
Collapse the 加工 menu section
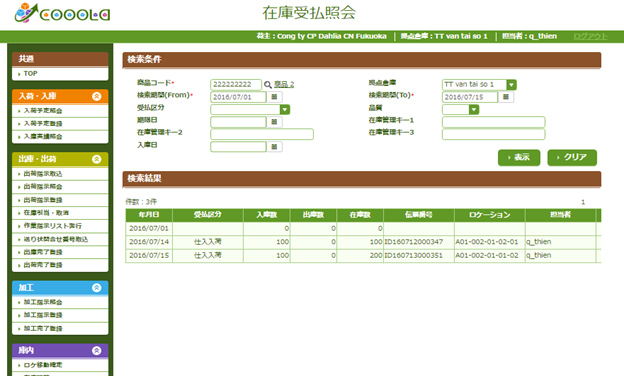point(97,288)
